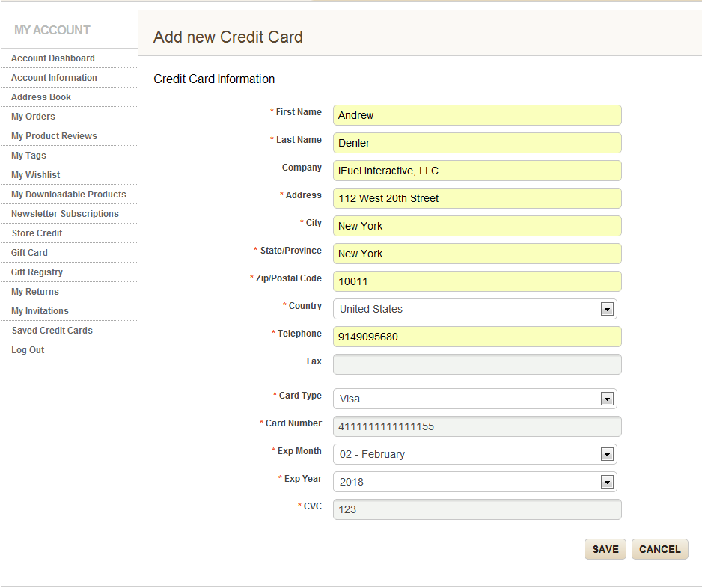The image size is (702, 588).
Task: Click the CANCEL button
Action: coord(660,550)
